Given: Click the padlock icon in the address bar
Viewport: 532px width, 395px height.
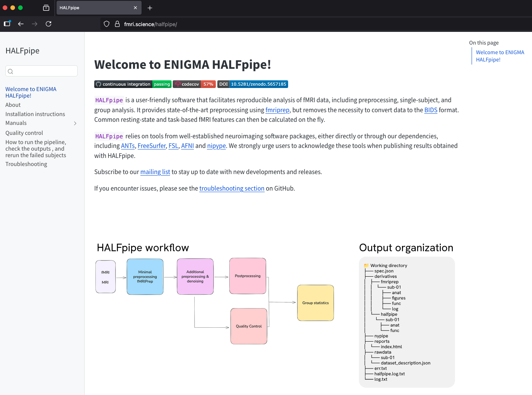Looking at the screenshot, I should (117, 24).
